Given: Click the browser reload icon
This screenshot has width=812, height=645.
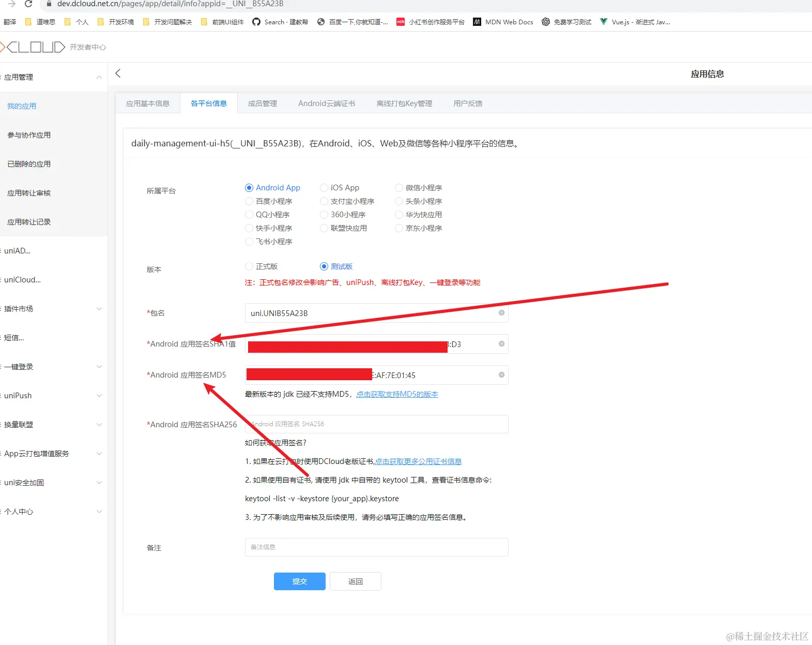Looking at the screenshot, I should [28, 4].
